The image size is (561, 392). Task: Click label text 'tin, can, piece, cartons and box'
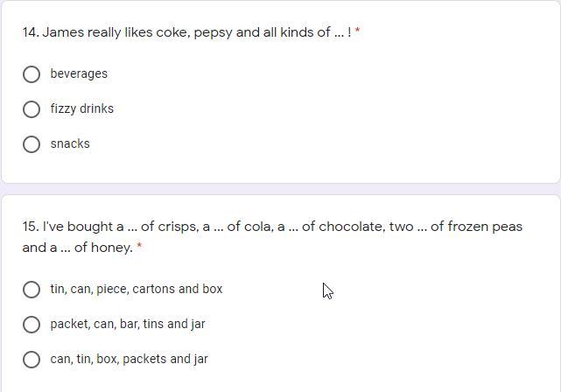pyautogui.click(x=137, y=289)
